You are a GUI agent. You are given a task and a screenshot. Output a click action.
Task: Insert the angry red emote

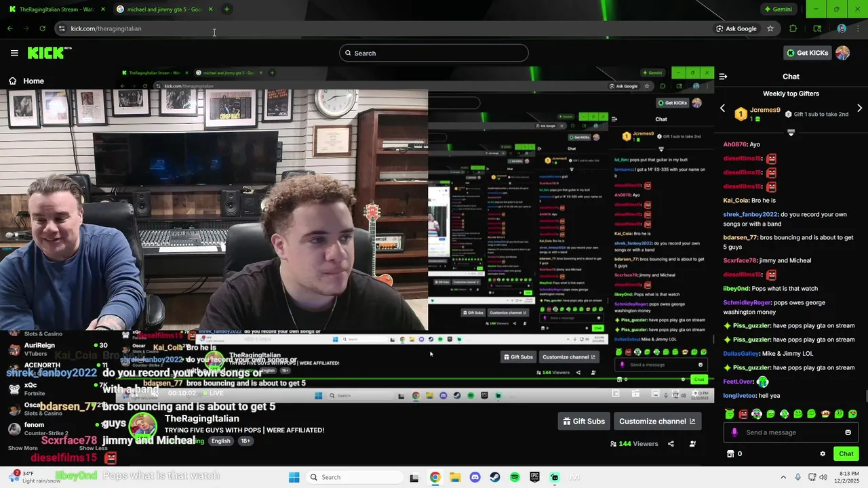click(x=743, y=413)
